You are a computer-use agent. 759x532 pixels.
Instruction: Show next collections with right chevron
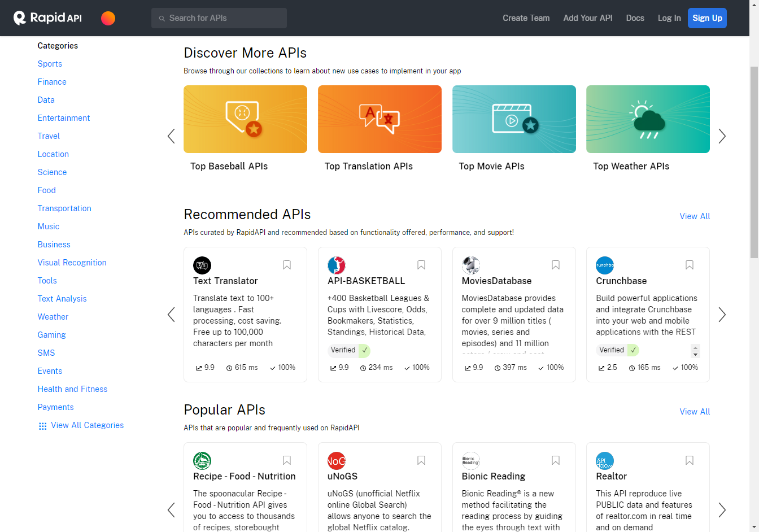[722, 136]
